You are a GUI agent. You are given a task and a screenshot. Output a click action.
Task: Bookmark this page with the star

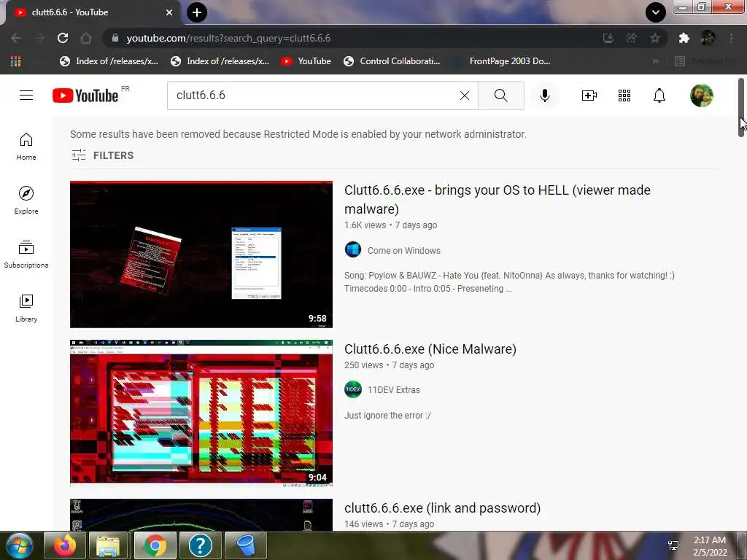[x=654, y=38]
